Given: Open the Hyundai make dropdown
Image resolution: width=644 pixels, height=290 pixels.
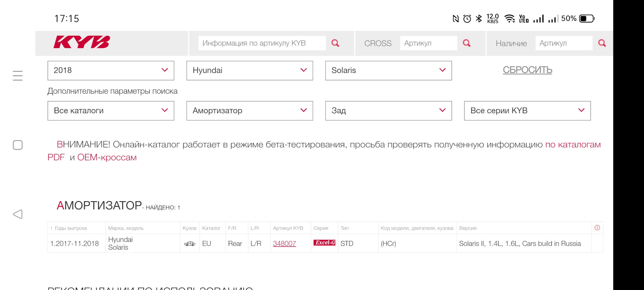Looking at the screenshot, I should point(250,70).
